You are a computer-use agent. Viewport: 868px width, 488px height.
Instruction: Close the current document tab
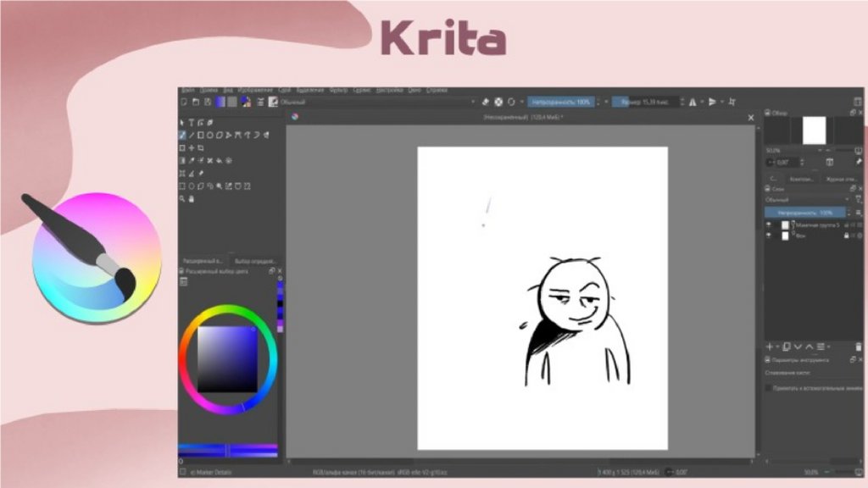(x=750, y=118)
